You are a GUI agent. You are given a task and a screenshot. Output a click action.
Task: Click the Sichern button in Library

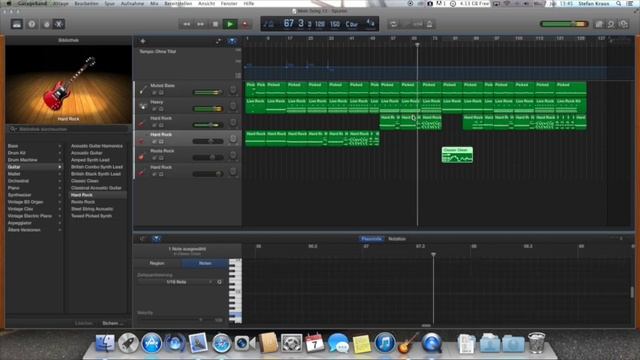tap(113, 323)
